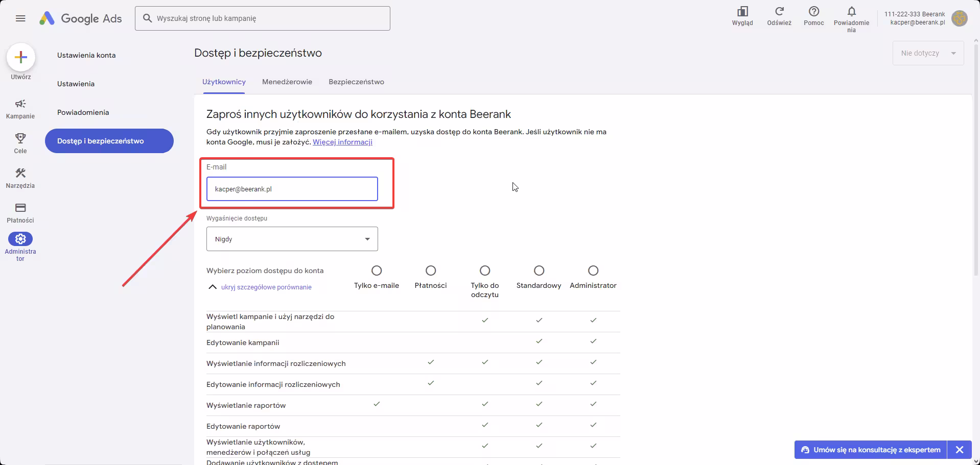The height and width of the screenshot is (465, 980).
Task: Open the hamburger main menu
Action: 20,18
